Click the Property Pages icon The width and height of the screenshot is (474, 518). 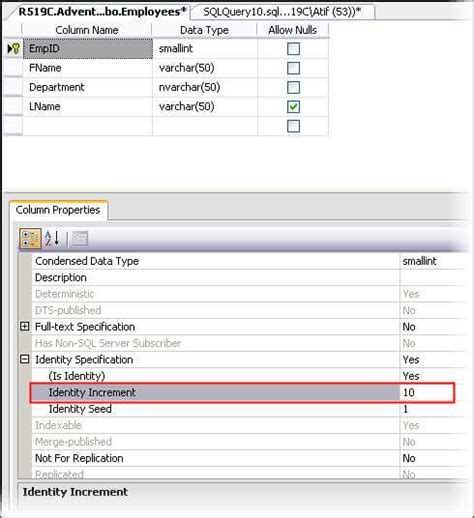pyautogui.click(x=80, y=239)
